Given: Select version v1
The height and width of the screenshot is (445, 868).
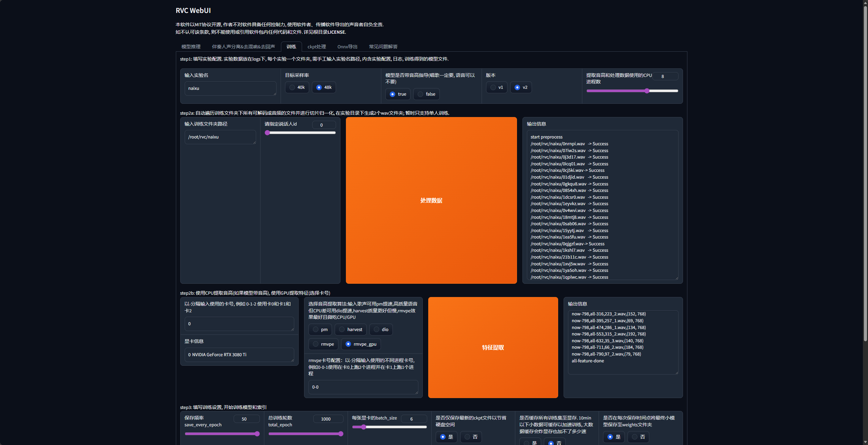Looking at the screenshot, I should point(497,87).
